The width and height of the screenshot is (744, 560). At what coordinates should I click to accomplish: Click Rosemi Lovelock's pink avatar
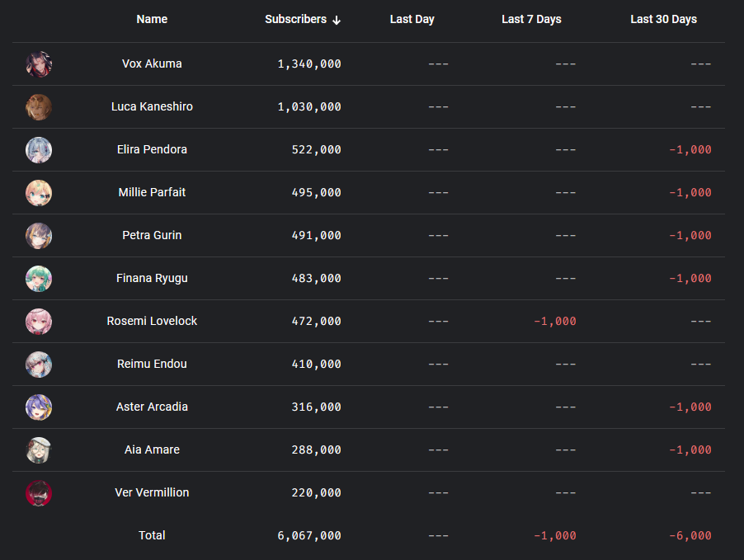coord(39,322)
